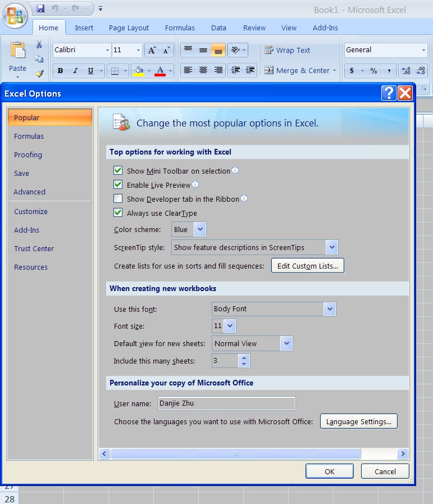This screenshot has width=433, height=504.
Task: Click the Paste clipboard icon
Action: pos(17,51)
